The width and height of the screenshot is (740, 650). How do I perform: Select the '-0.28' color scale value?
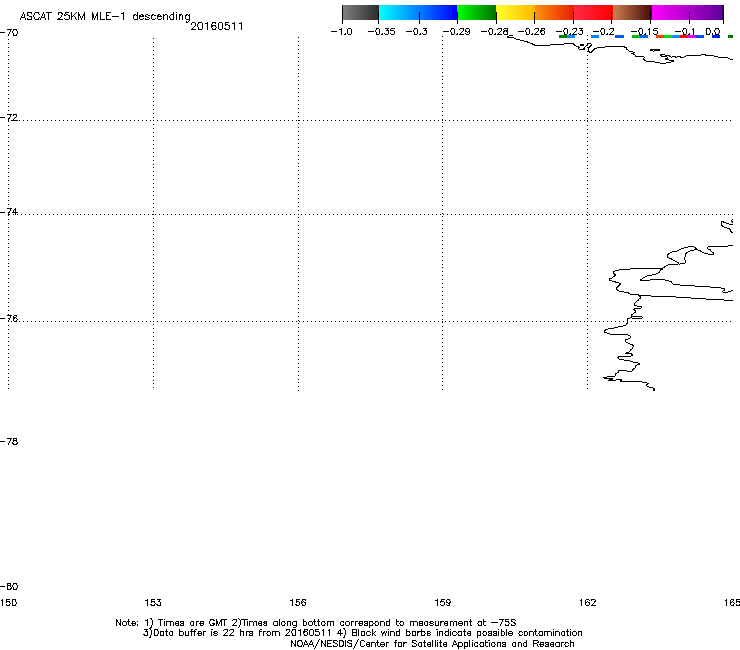point(495,32)
